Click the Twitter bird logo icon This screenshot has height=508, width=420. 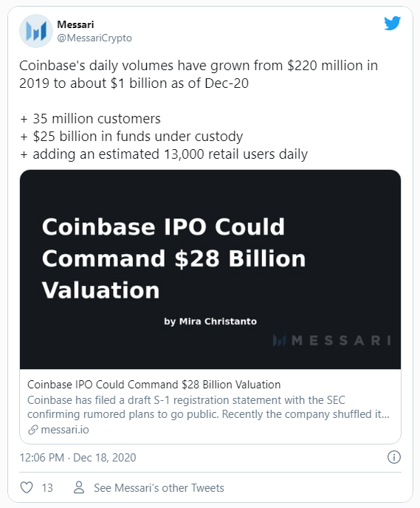pos(392,23)
